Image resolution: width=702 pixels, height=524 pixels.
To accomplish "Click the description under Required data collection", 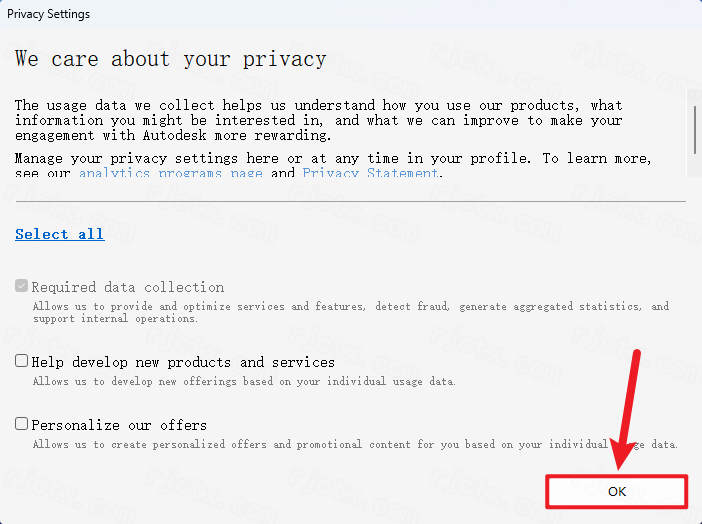I will point(350,312).
